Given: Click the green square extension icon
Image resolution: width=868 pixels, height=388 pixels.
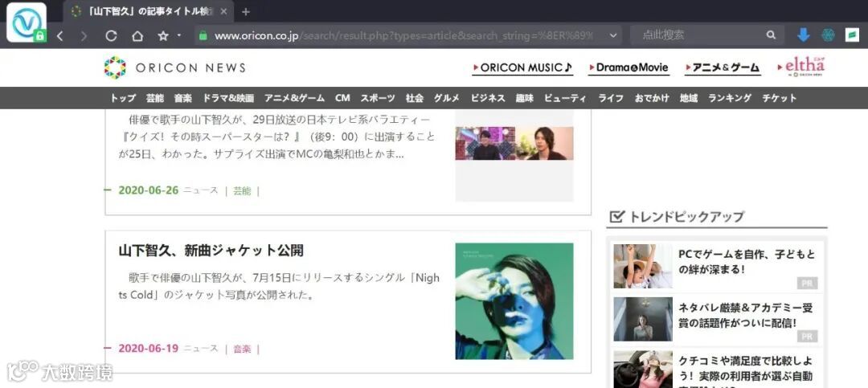Looking at the screenshot, I should (x=852, y=35).
